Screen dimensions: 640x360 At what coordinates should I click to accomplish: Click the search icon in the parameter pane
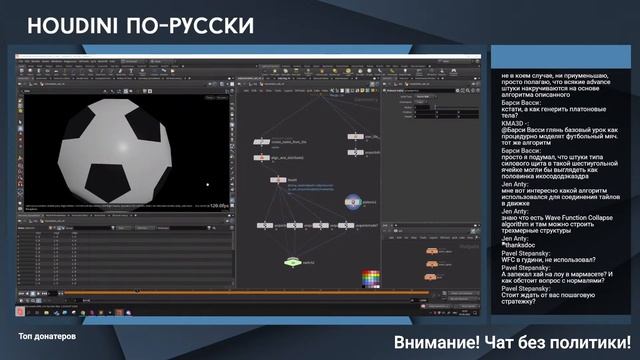(467, 91)
